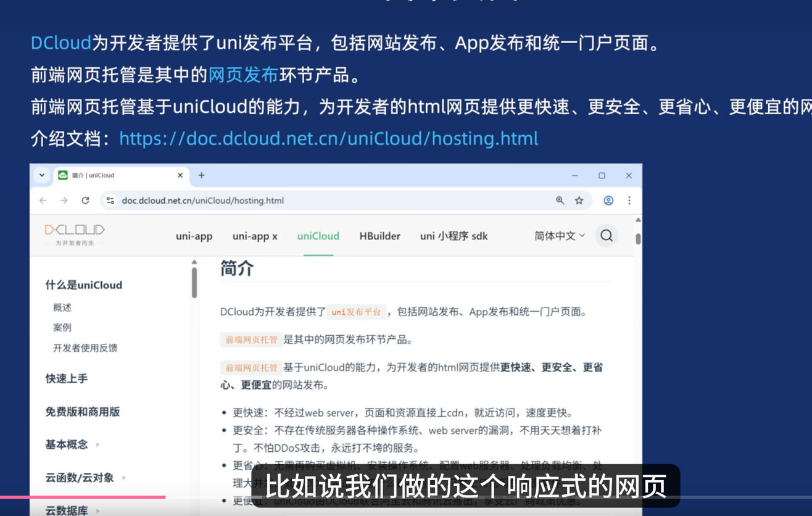The width and height of the screenshot is (812, 516).
Task: Click the DCloud logo
Action: point(75,235)
